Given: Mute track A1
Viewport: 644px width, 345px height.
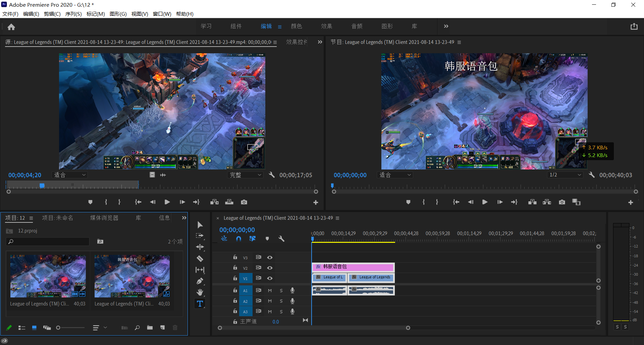Looking at the screenshot, I should tap(270, 291).
